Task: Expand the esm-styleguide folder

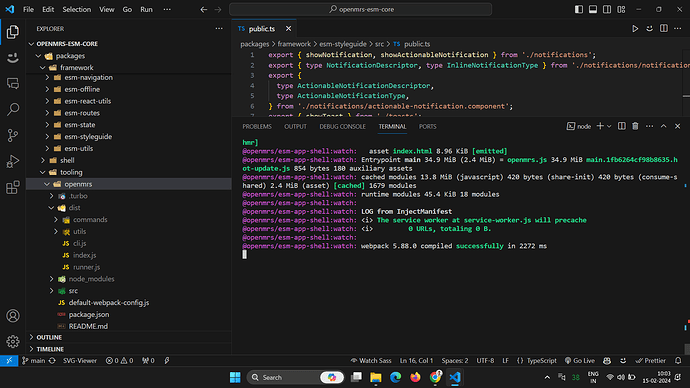Action: (88, 137)
